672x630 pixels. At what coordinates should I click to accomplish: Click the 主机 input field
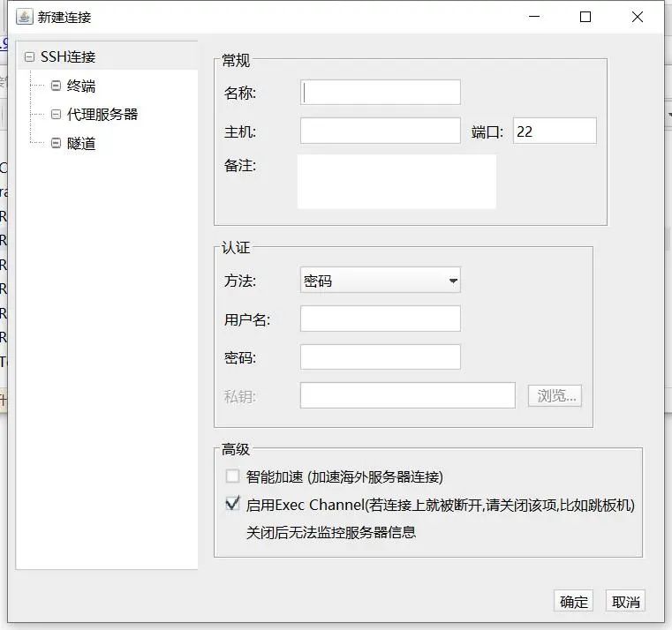(380, 131)
